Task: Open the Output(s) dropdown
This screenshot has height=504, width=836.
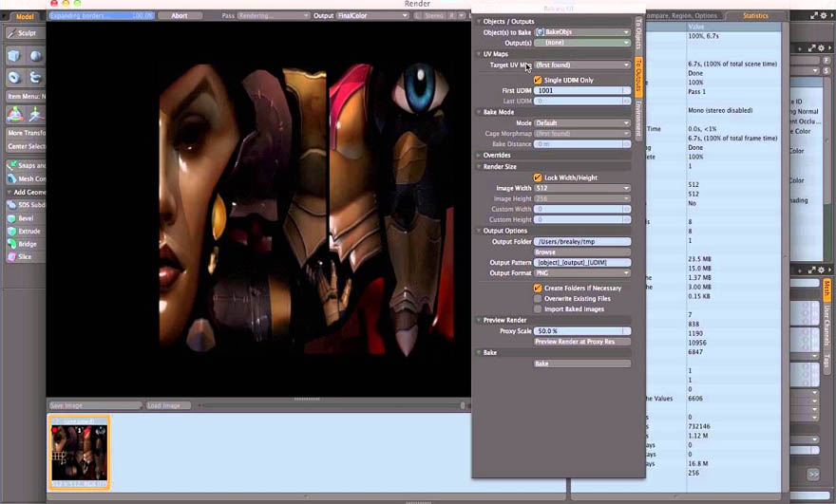Action: click(x=582, y=43)
